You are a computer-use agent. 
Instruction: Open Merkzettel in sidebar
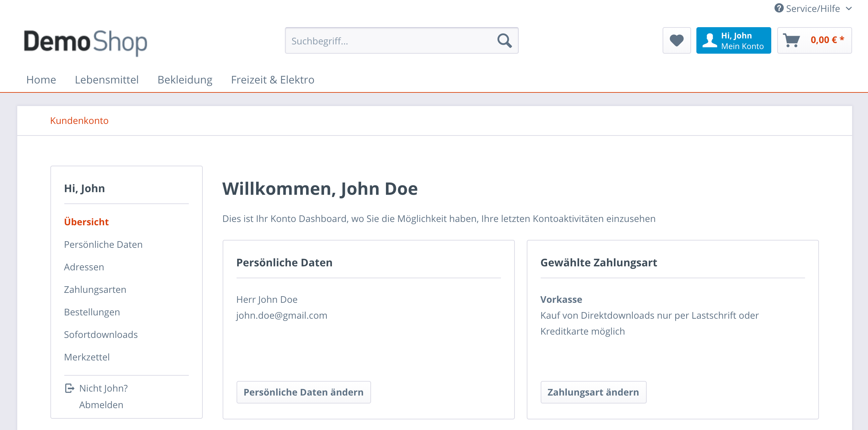(x=86, y=357)
